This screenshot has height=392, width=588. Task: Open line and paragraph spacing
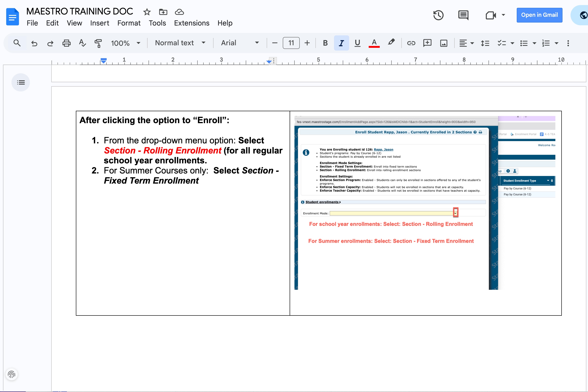pos(485,43)
